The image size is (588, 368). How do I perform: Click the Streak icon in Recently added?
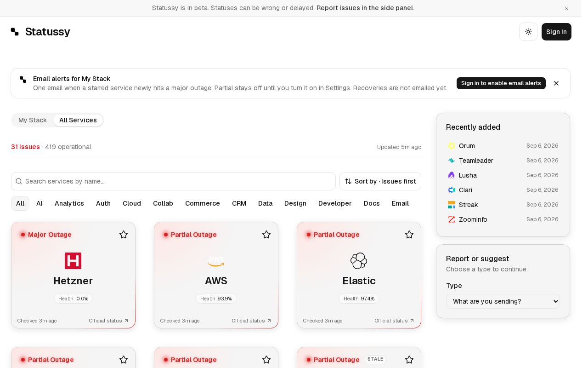point(452,205)
